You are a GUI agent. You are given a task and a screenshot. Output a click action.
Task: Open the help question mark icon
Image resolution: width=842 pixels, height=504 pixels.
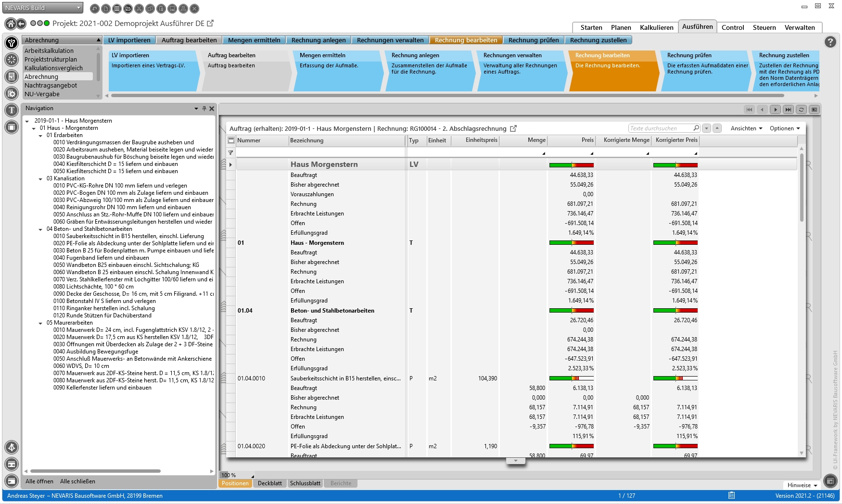(830, 42)
